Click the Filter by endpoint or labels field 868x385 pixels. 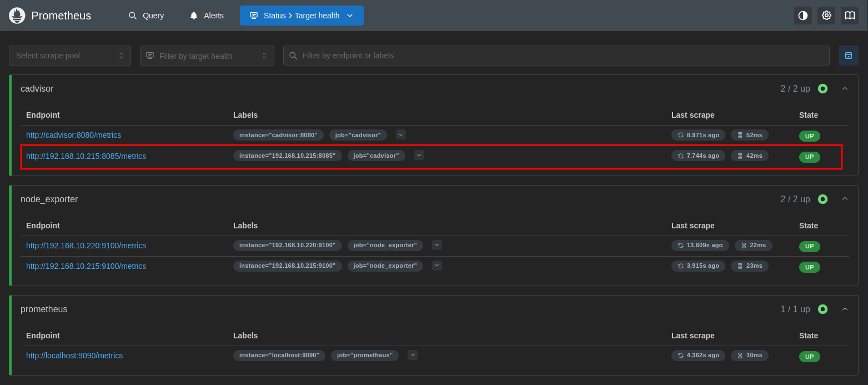click(555, 56)
